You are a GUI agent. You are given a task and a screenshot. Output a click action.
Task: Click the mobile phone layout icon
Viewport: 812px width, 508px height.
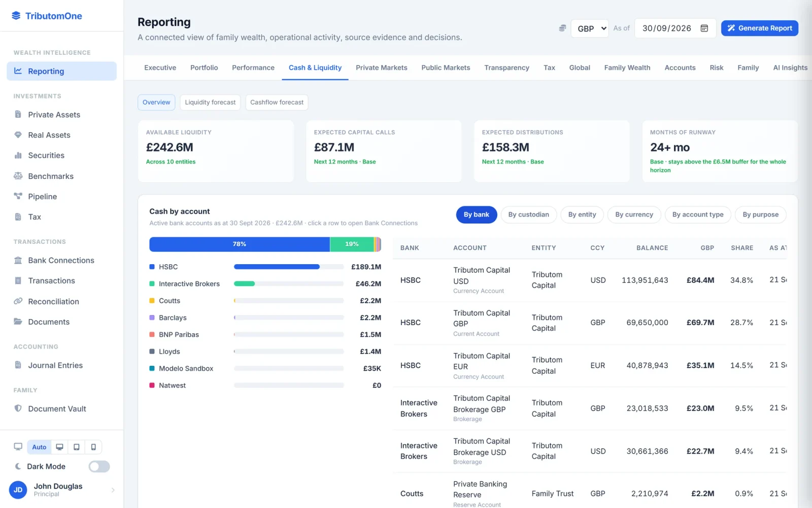(x=93, y=447)
